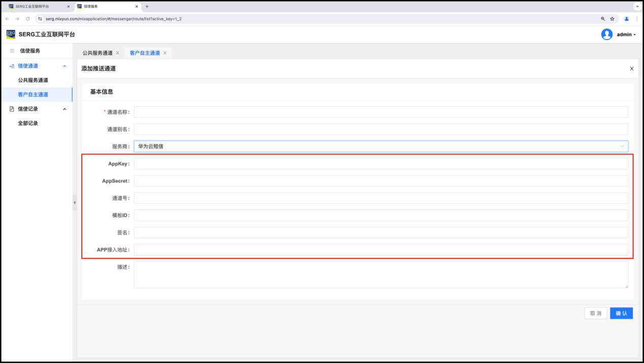Click the browser zoom magnifier icon
This screenshot has height=363, width=644.
pos(603,19)
